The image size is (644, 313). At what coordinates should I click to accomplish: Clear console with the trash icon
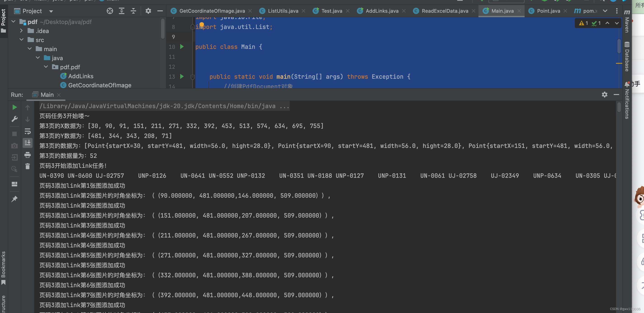click(x=28, y=166)
